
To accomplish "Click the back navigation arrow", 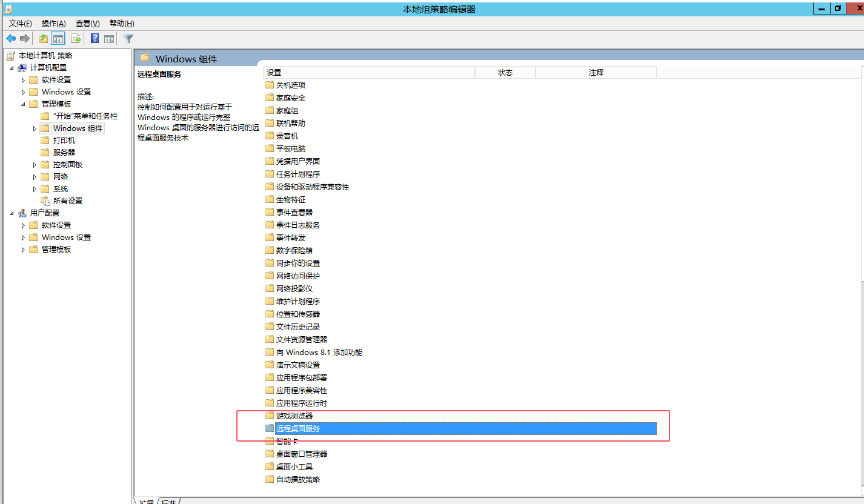I will click(x=10, y=38).
